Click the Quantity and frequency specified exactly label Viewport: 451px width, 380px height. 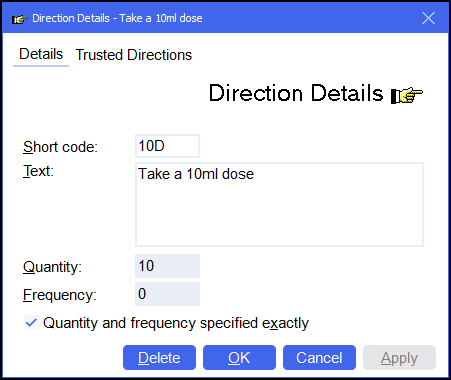tap(176, 323)
